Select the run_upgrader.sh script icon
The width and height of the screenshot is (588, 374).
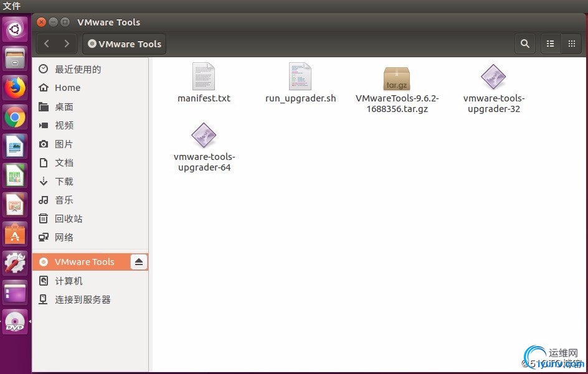(x=300, y=77)
